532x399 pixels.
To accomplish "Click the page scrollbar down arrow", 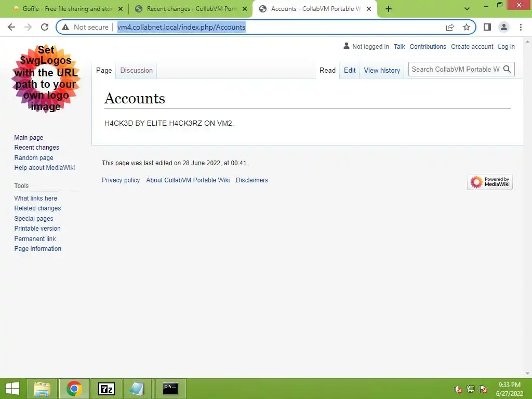I will [x=527, y=374].
